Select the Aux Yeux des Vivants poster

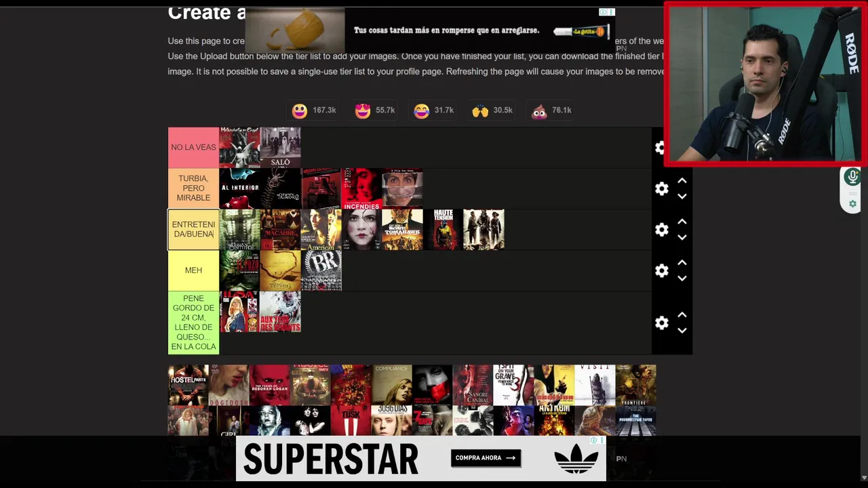280,312
